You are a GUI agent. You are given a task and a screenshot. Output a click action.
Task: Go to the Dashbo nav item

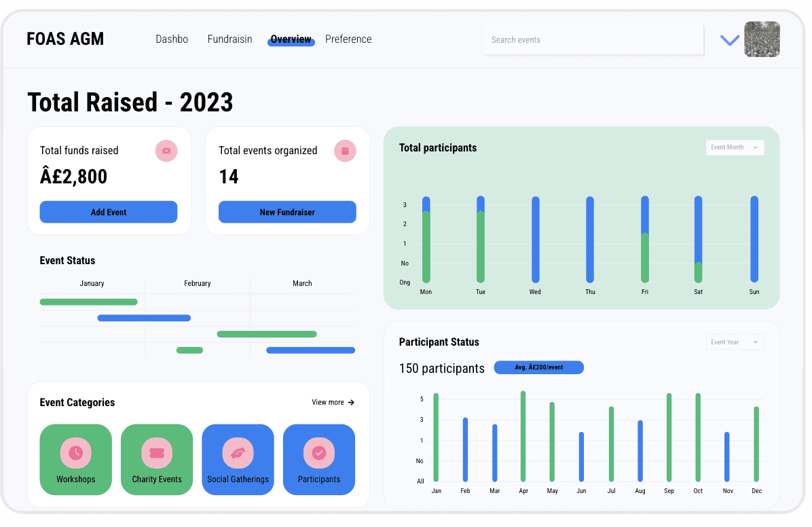172,39
